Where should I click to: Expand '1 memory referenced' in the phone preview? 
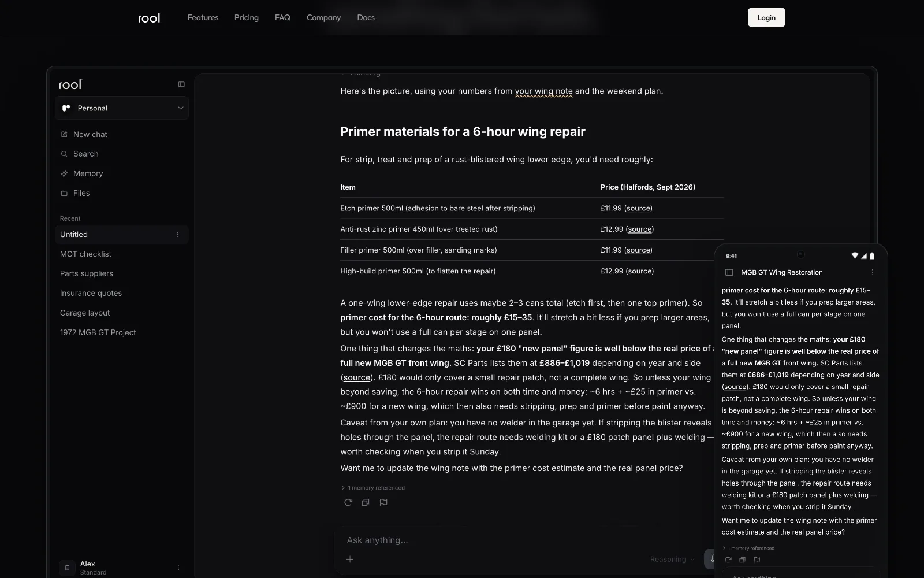(x=748, y=548)
